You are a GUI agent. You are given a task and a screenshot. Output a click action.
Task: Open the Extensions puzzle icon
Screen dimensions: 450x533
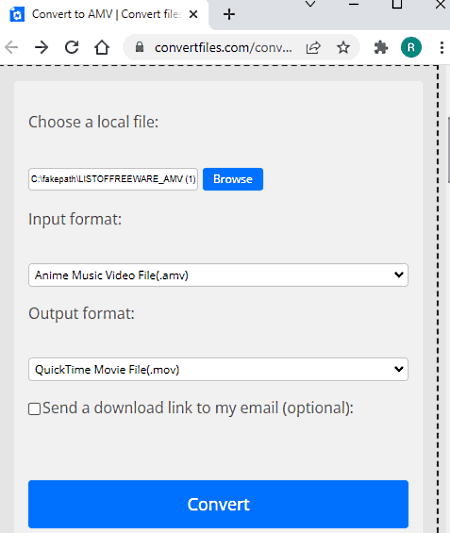(x=381, y=47)
